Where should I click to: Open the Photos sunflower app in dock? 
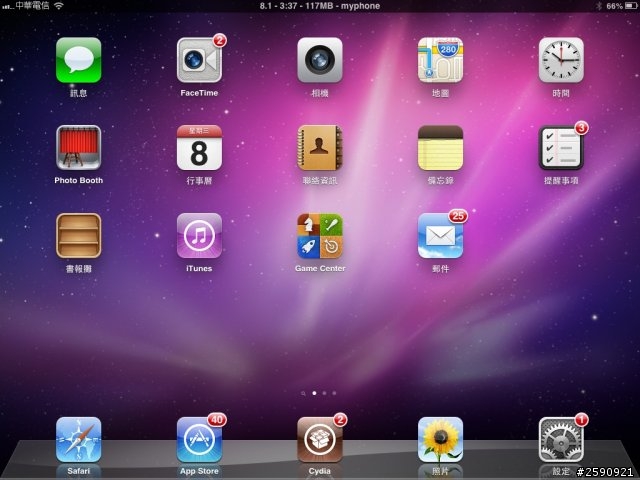point(440,439)
